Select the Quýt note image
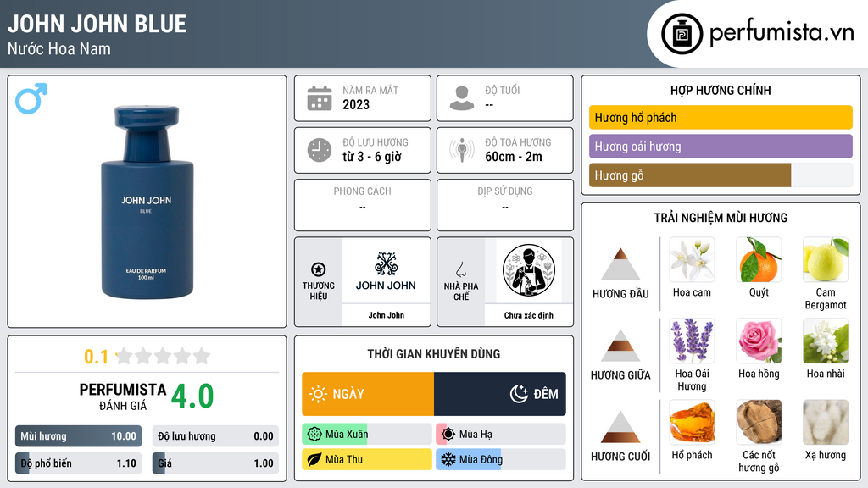The image size is (868, 488). [759, 259]
